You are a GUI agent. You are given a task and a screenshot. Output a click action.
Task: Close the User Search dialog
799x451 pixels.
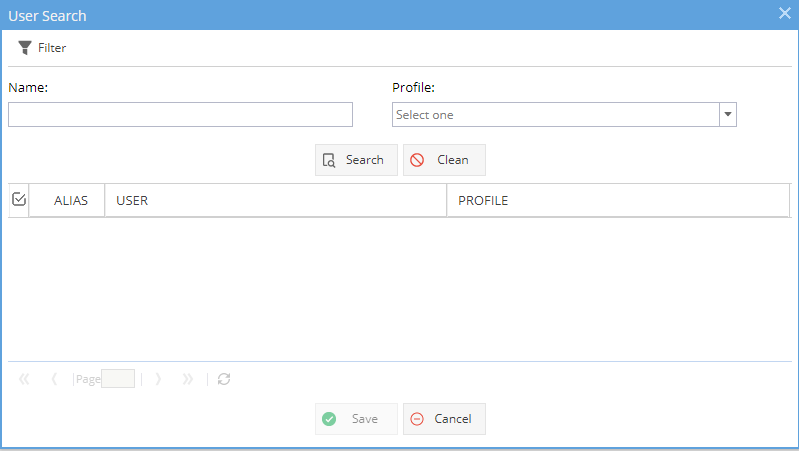point(785,13)
